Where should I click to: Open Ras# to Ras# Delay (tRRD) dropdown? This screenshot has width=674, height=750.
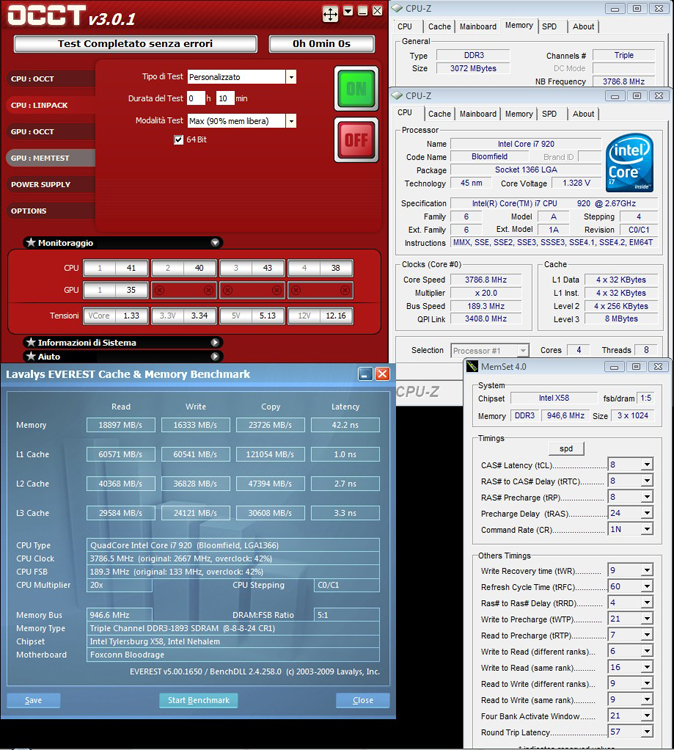tap(647, 603)
